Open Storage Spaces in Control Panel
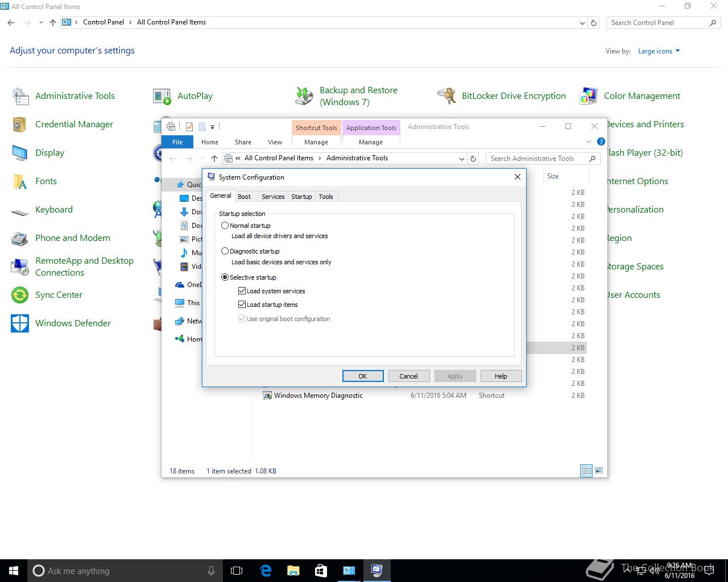728x582 pixels. [635, 267]
